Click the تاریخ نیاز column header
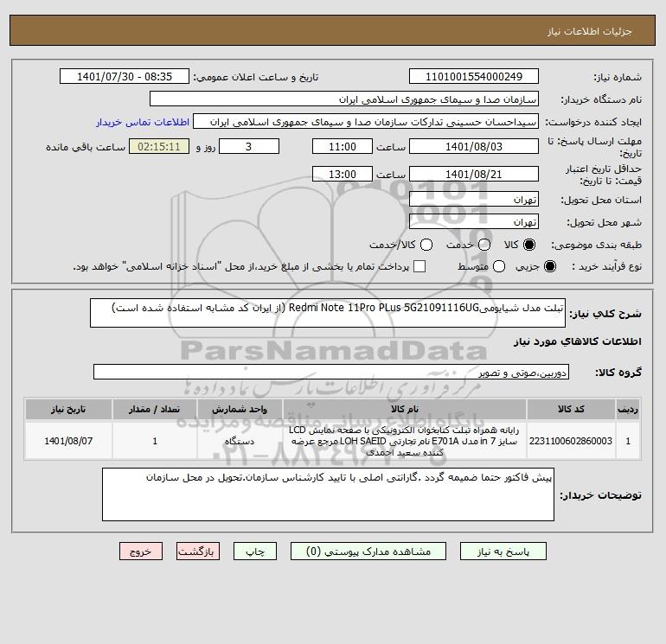Viewport: 666px width, 644px height. tap(68, 409)
